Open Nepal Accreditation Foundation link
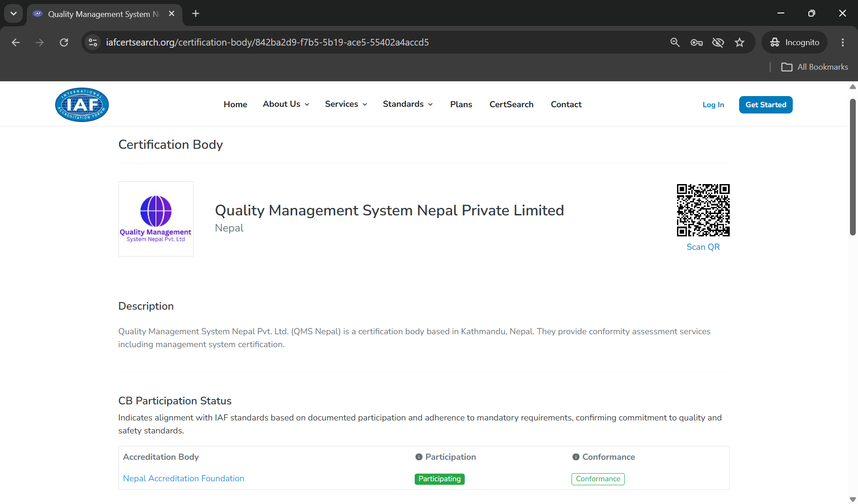Screen dimensions: 858x504 coord(184,479)
